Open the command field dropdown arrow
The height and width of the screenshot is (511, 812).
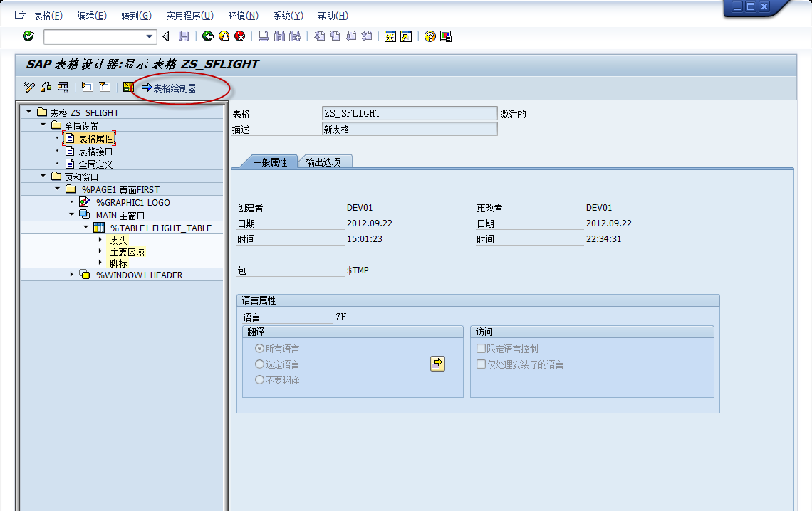pos(149,36)
